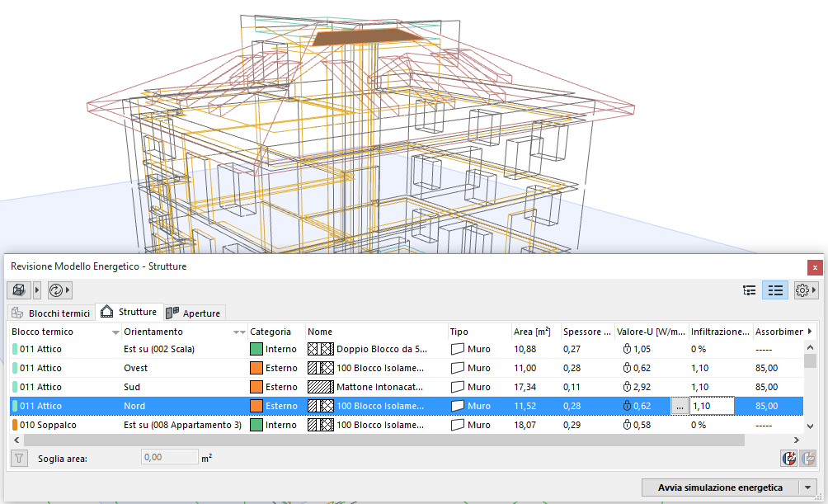
Task: Expand arrow next to Avvia simulazione energetica
Action: tap(807, 488)
